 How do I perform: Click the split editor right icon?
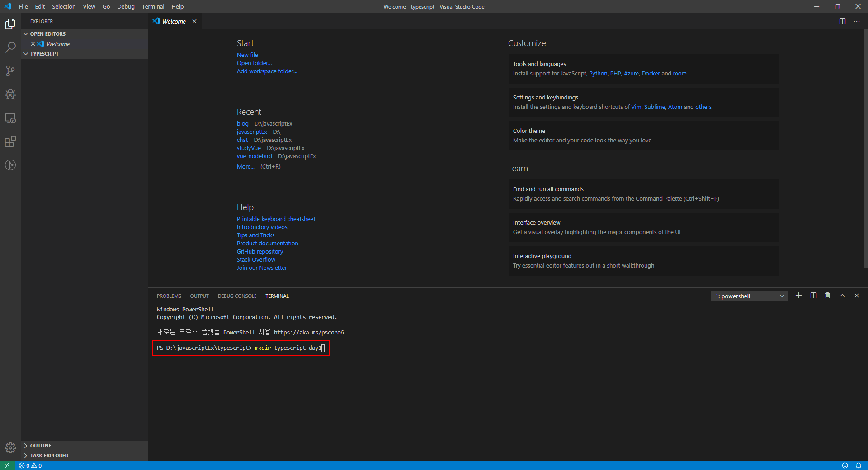tap(843, 21)
